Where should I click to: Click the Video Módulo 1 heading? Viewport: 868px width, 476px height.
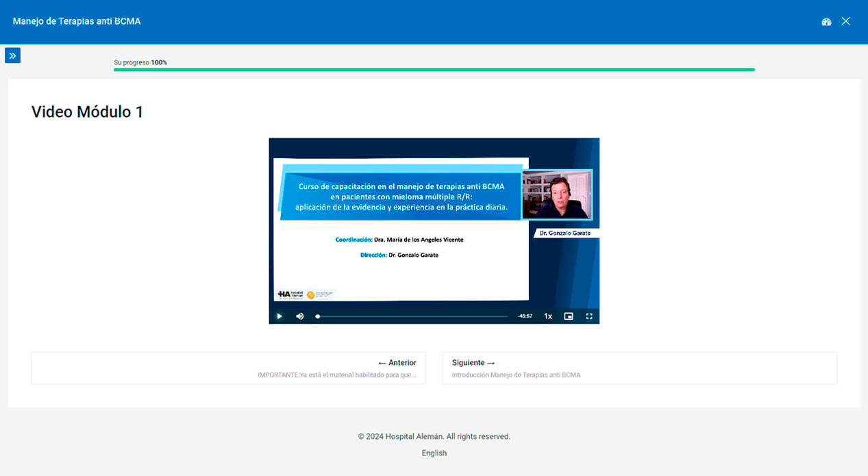(87, 112)
